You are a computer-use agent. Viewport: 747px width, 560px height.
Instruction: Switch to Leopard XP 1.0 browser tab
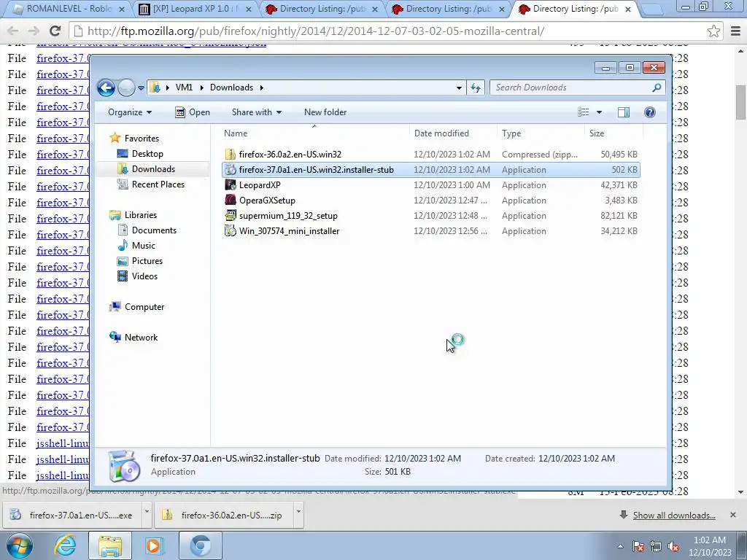(196, 9)
